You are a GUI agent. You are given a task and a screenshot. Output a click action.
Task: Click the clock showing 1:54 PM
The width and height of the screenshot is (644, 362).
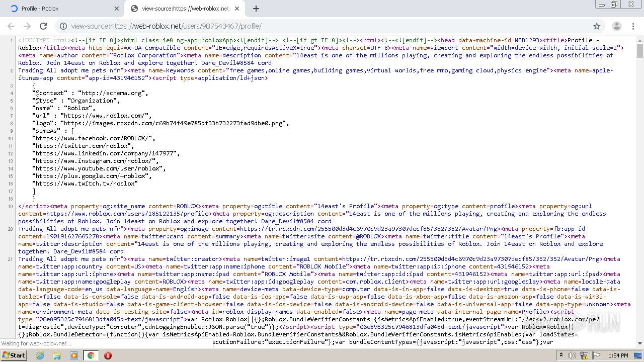(x=618, y=355)
